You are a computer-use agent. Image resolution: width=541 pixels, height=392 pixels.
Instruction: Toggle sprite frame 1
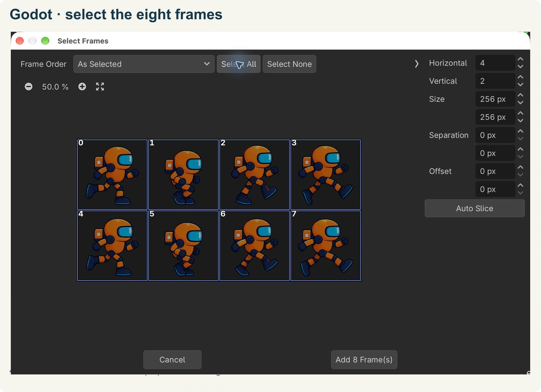(x=183, y=175)
